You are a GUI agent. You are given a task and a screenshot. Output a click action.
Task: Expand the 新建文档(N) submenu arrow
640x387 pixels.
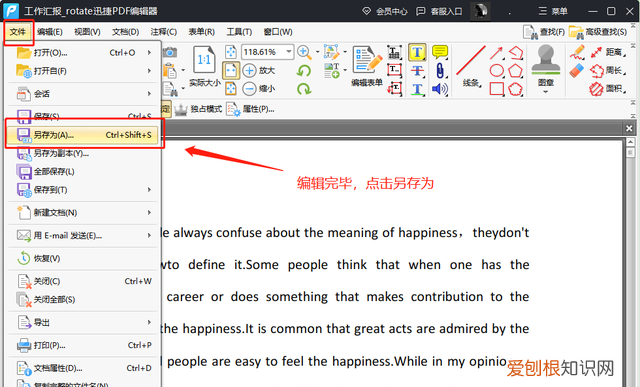pos(149,213)
